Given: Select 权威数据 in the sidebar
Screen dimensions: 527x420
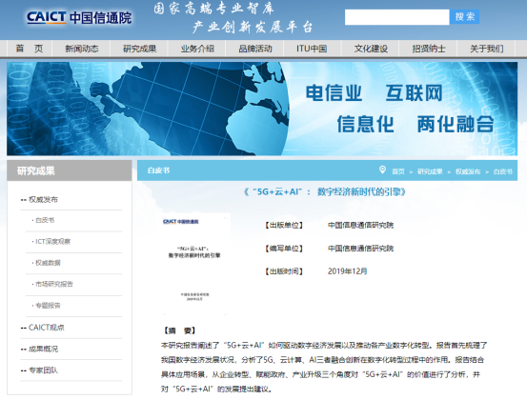Looking at the screenshot, I should pos(48,263).
